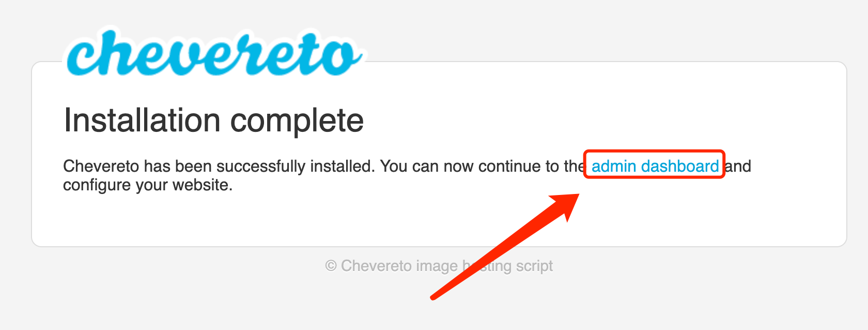
Task: Open the admin dashboard link
Action: point(655,166)
